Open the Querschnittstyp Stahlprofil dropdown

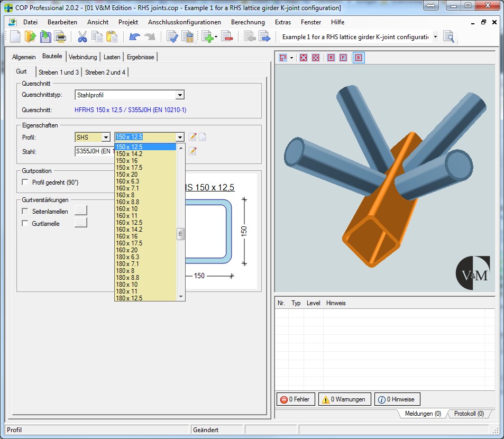point(180,95)
